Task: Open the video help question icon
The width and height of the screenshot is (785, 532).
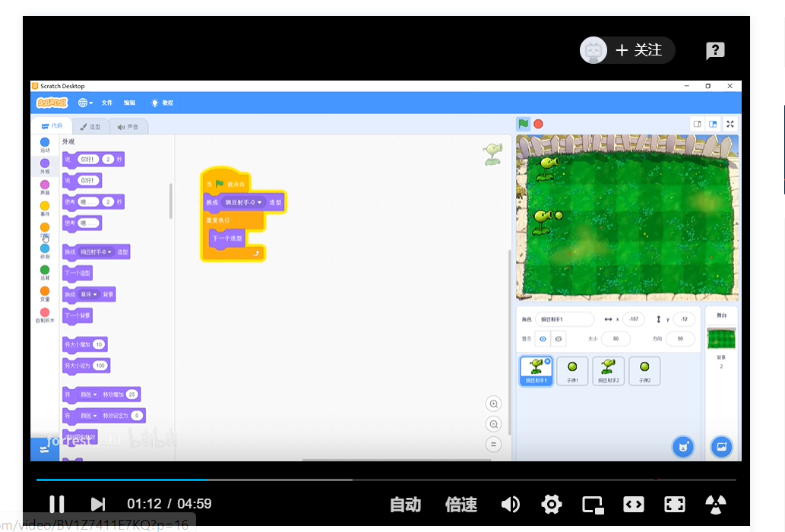Action: pyautogui.click(x=715, y=51)
